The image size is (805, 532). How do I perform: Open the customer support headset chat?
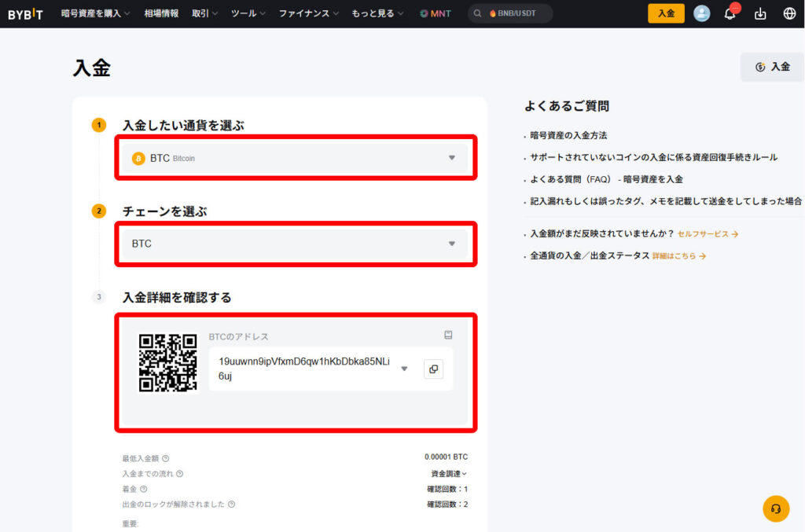tap(776, 508)
